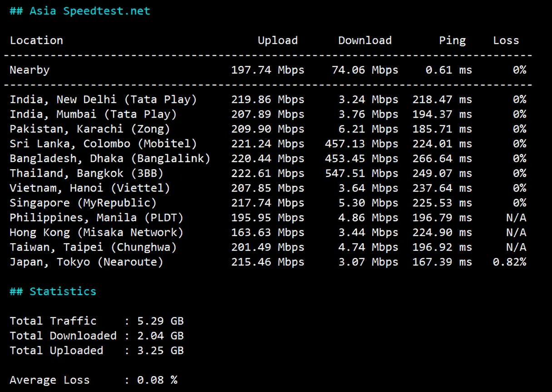The height and width of the screenshot is (392, 552).
Task: Select 'Sri Lanka, Colombo (Mobitel)' text
Action: pyautogui.click(x=103, y=144)
